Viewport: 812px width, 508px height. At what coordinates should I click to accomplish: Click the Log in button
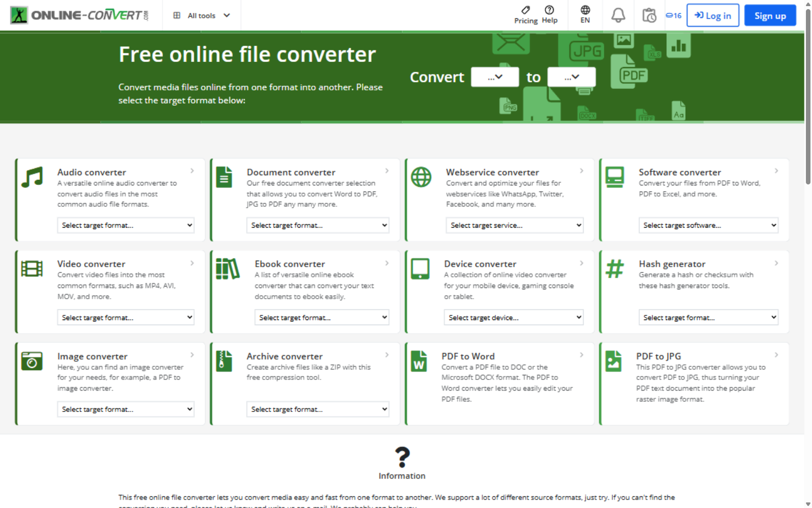(713, 15)
